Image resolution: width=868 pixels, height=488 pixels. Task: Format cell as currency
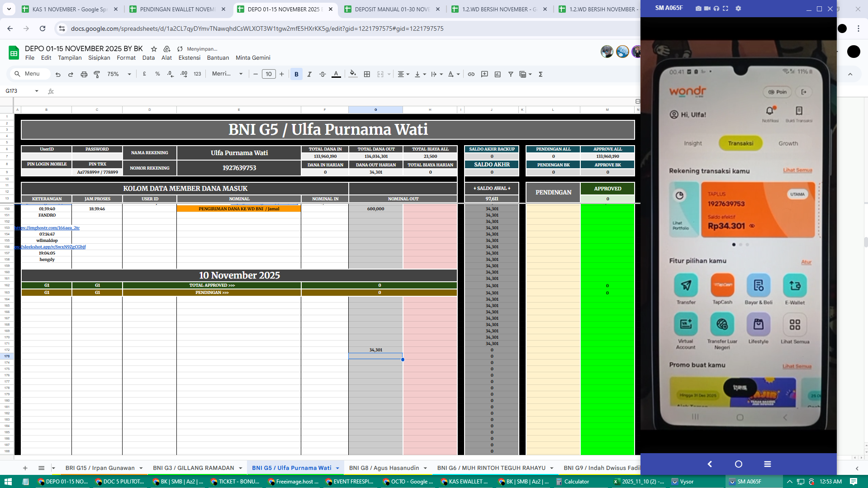[x=144, y=74]
